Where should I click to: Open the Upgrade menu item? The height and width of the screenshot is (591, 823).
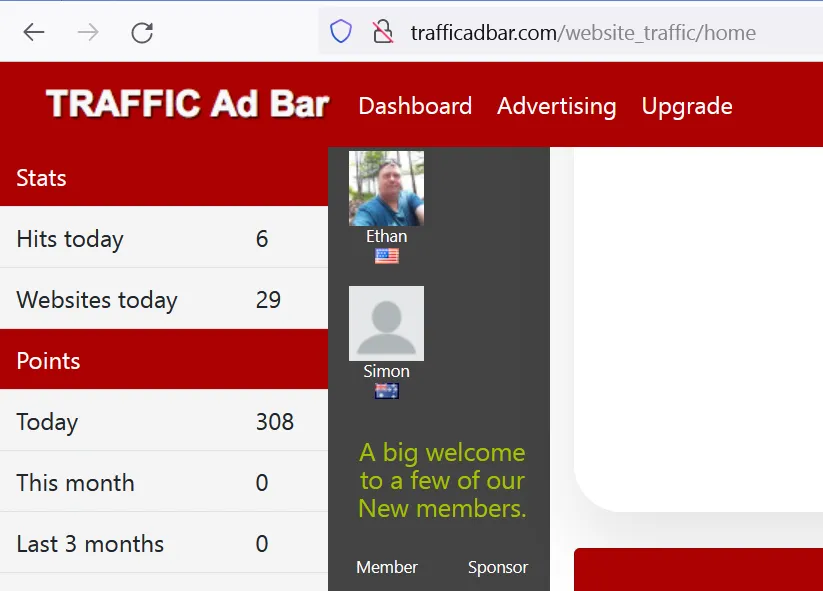(x=687, y=106)
